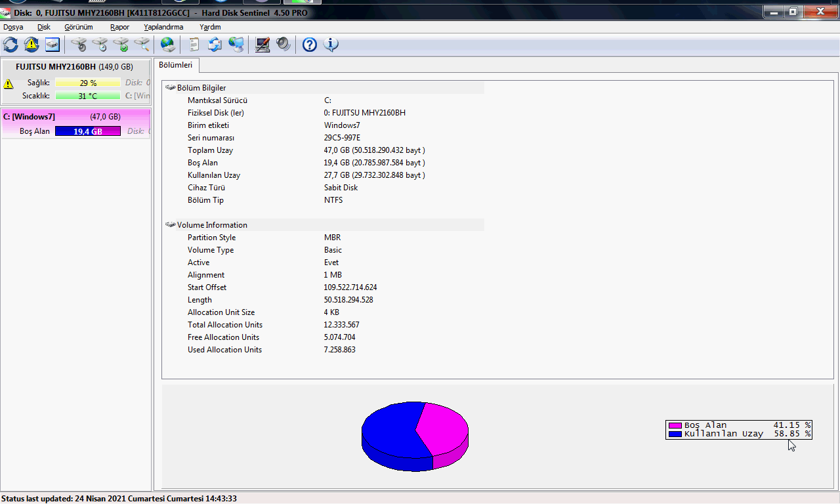This screenshot has height=504, width=840.
Task: Open the Görünüm menu
Action: click(79, 27)
